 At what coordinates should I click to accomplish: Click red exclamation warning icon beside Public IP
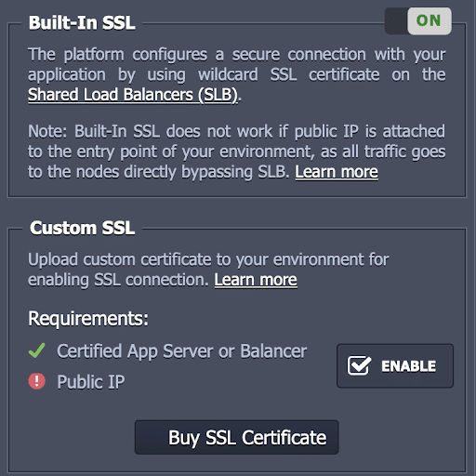point(37,381)
